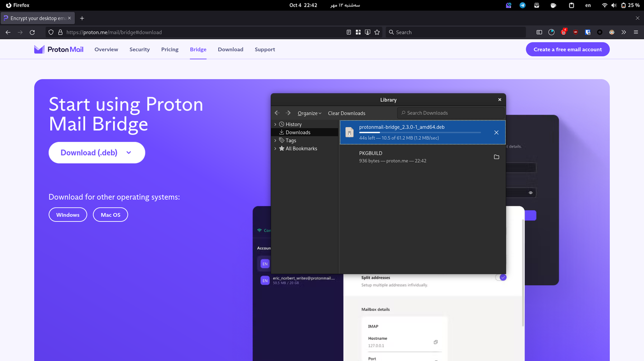Click the red extension icon with badge 4

tap(564, 32)
